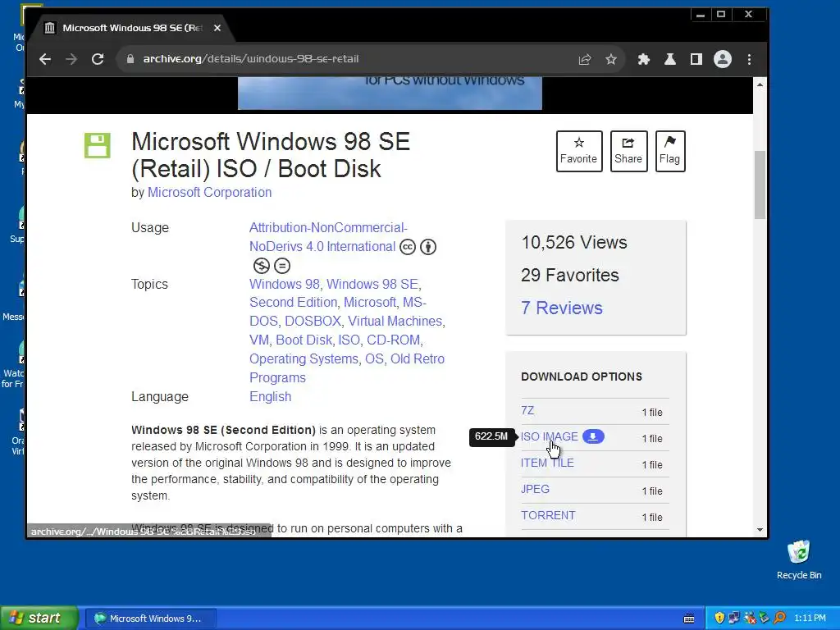840x630 pixels.
Task: Open Chrome's three-dot menu
Action: (x=749, y=59)
